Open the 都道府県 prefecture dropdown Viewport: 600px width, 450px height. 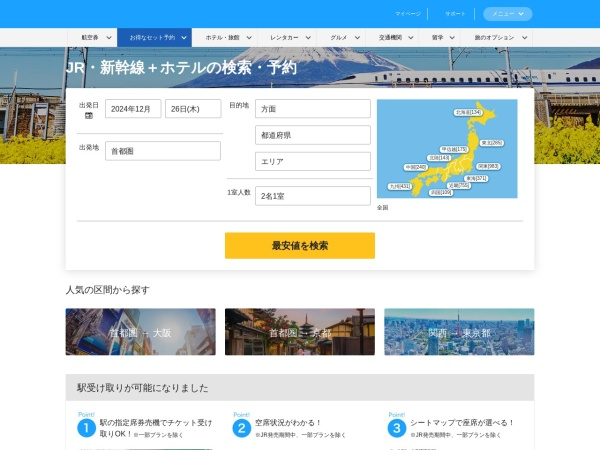pos(313,135)
